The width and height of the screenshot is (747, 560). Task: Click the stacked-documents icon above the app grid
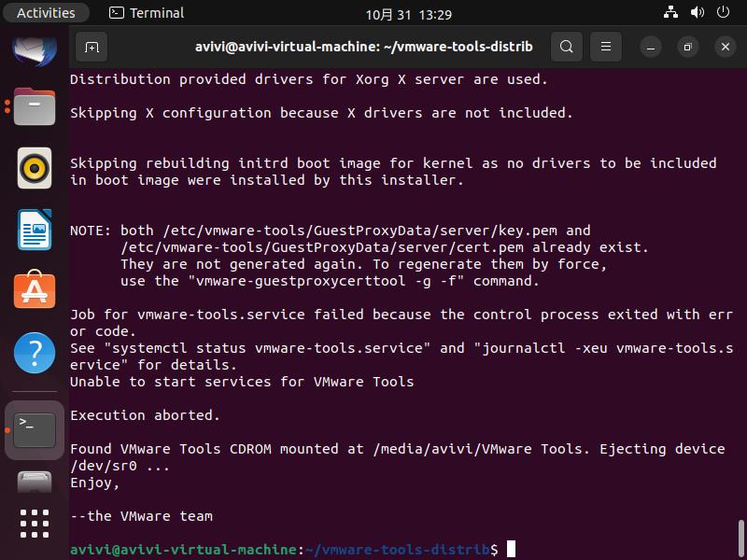point(35,483)
